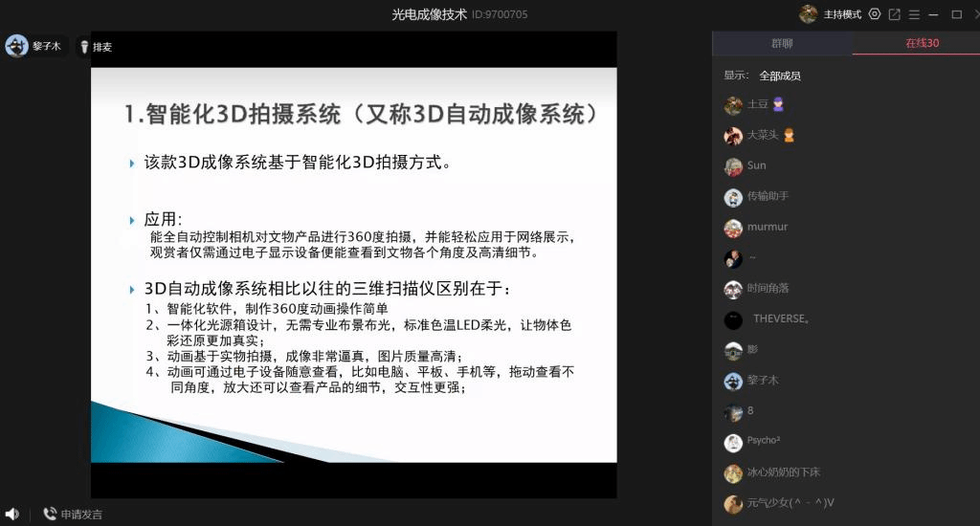Maximize the application window
The height and width of the screenshot is (526, 980).
click(956, 14)
